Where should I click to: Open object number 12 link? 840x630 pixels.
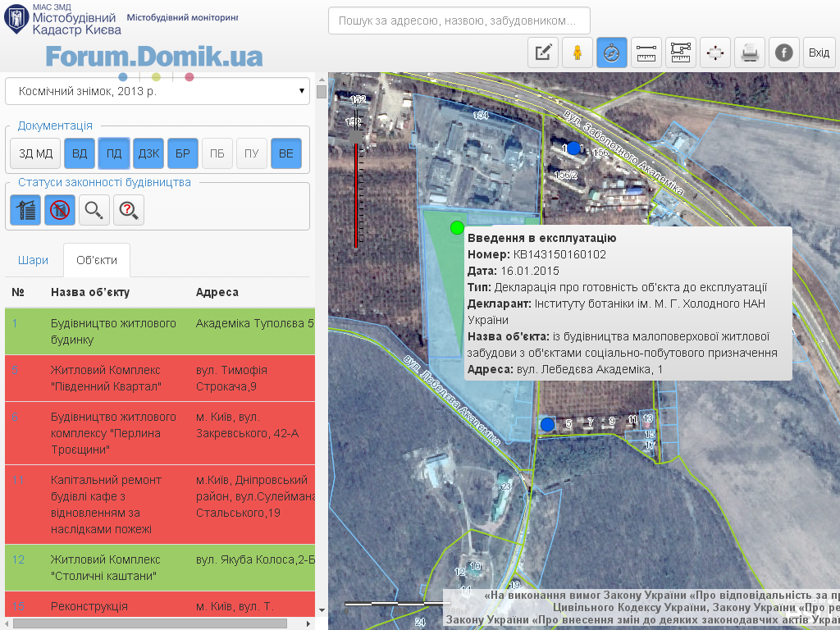tap(18, 559)
